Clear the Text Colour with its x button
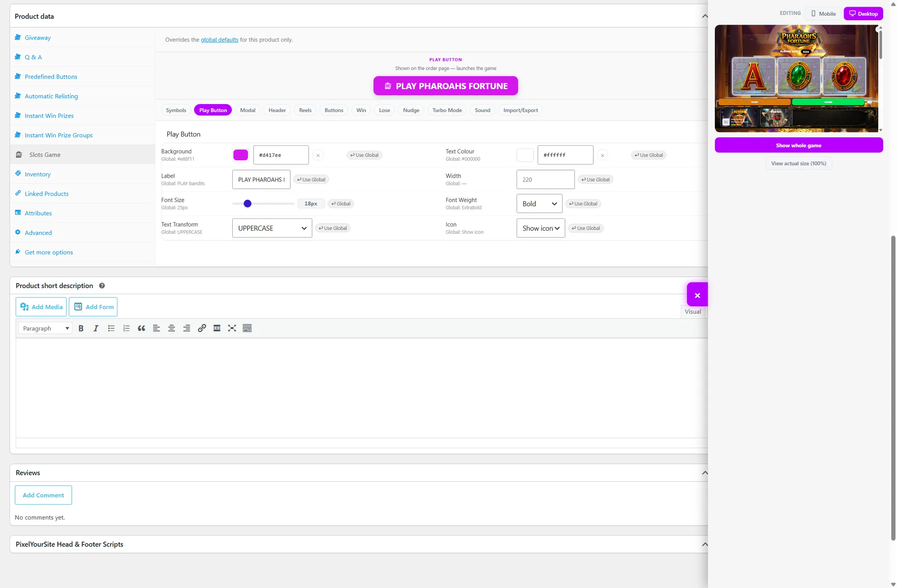 click(x=602, y=155)
